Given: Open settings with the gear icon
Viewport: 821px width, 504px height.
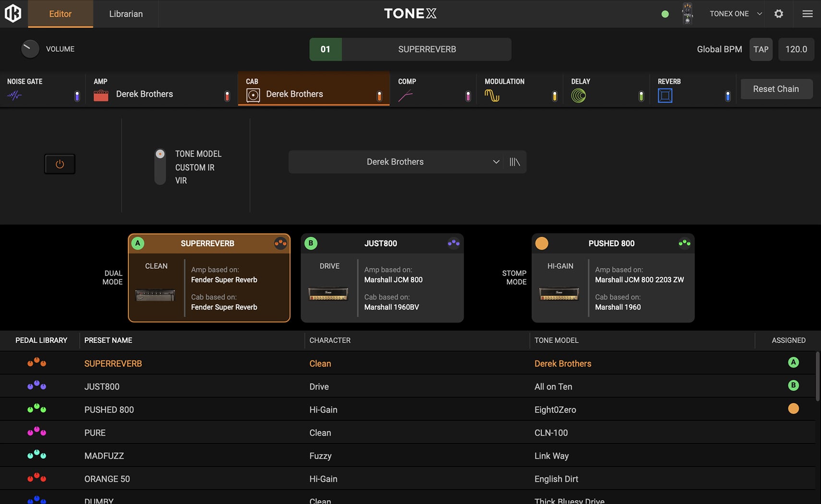Looking at the screenshot, I should (x=779, y=14).
